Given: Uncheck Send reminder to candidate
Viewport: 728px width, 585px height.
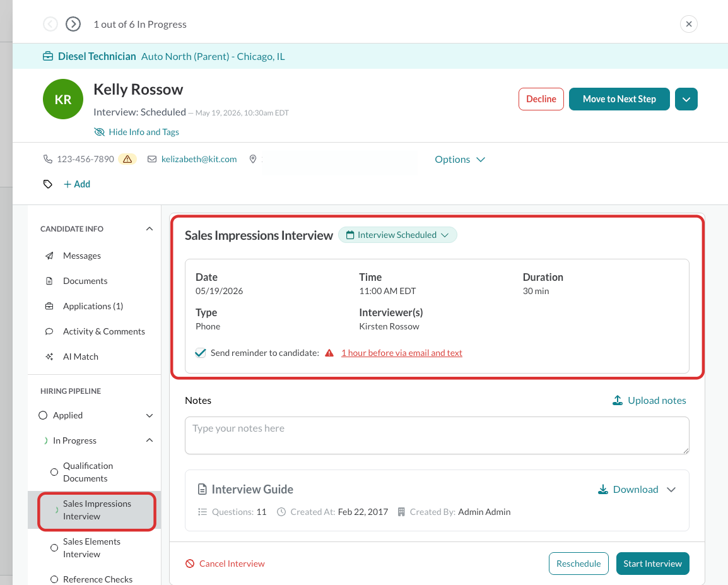Looking at the screenshot, I should 201,353.
